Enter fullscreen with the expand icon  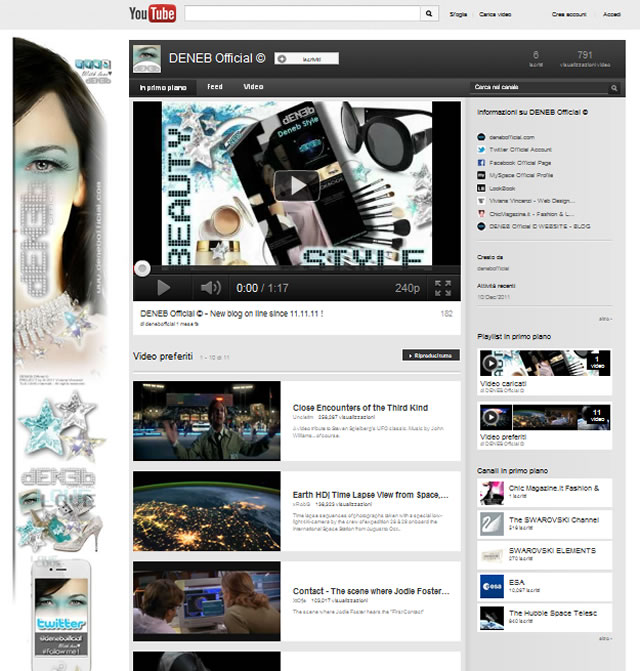(443, 288)
